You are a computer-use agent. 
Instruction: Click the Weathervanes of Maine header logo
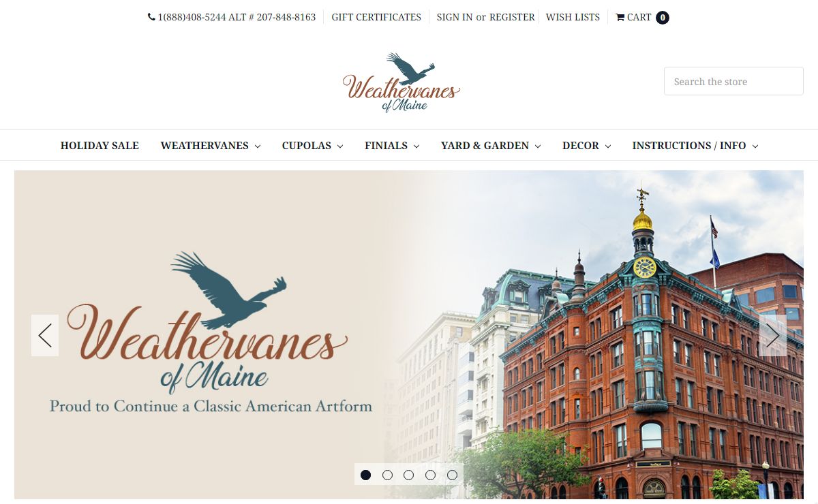pos(401,82)
